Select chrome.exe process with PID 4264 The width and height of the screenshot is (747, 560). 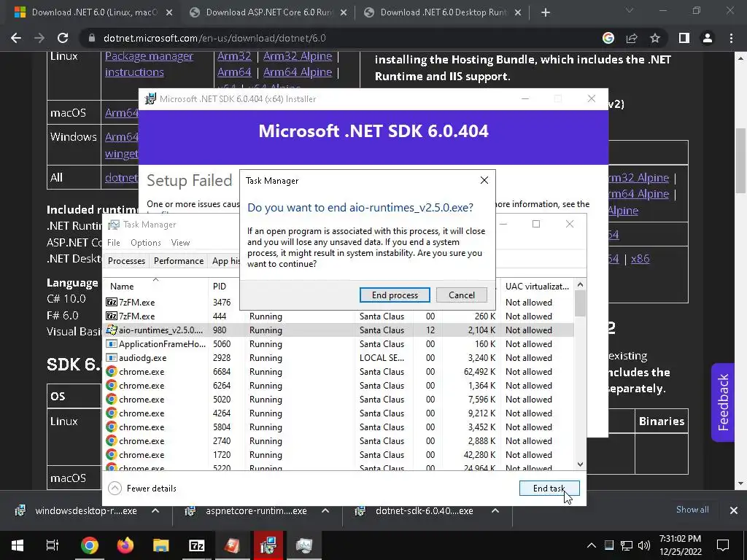[x=338, y=413]
